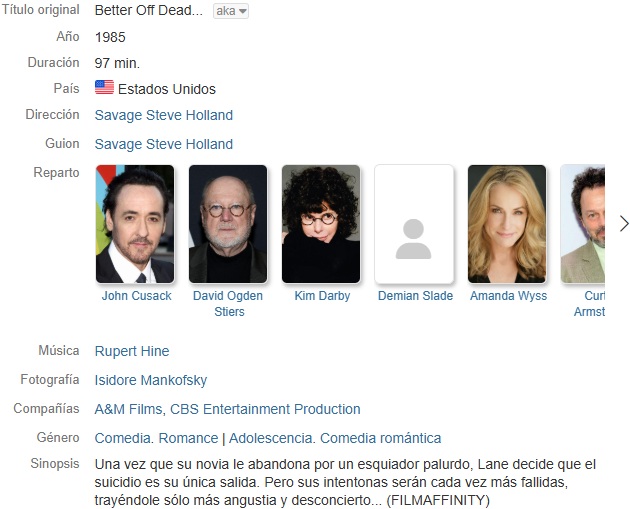Screen dimensions: 630x509
Task: Open the Amanda Wyss name link
Action: click(509, 296)
